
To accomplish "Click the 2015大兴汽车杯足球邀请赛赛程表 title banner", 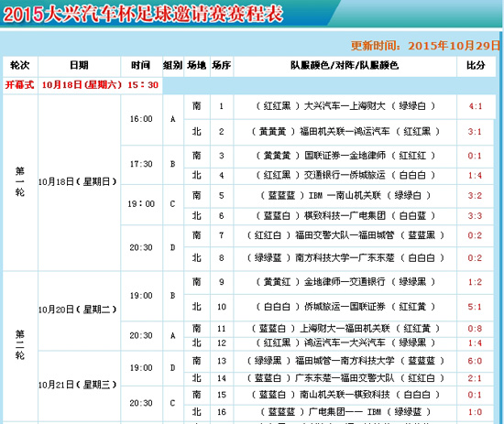I will [143, 14].
